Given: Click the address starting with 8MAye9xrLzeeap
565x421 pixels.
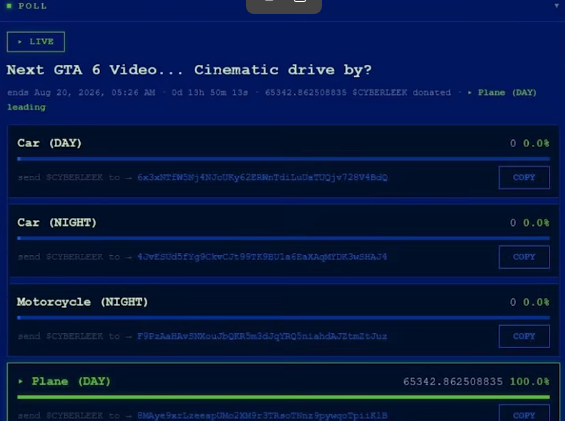Looking at the screenshot, I should [x=262, y=416].
